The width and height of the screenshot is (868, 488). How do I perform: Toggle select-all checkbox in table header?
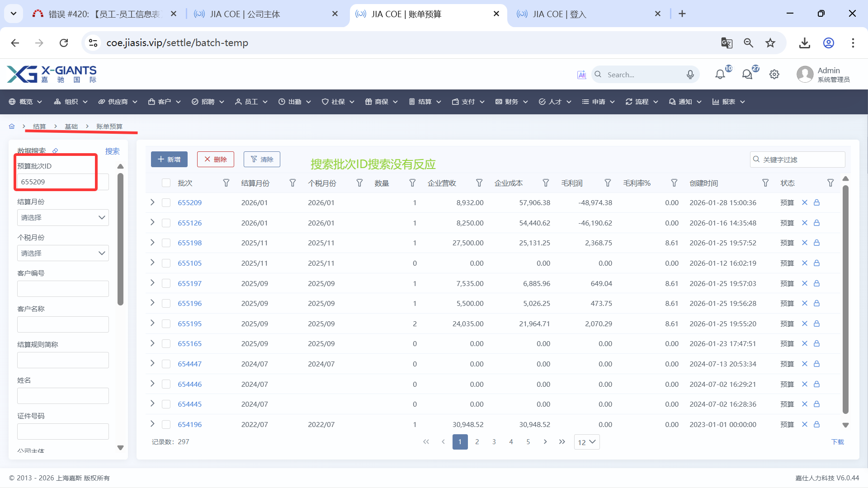tap(166, 183)
